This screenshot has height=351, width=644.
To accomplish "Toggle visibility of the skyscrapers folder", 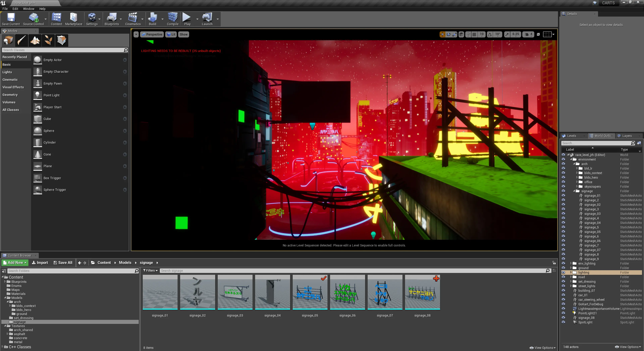I will tap(563, 186).
